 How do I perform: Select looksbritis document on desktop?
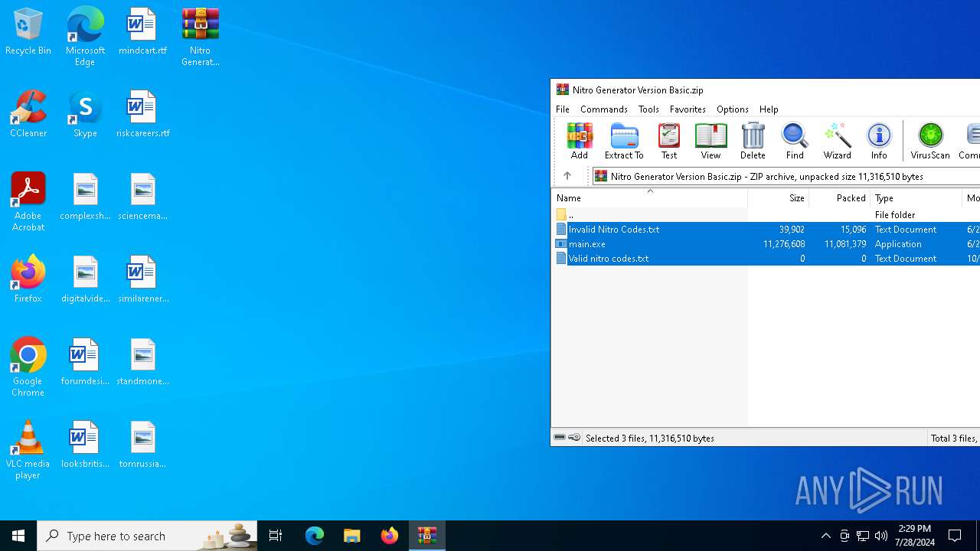coord(85,445)
